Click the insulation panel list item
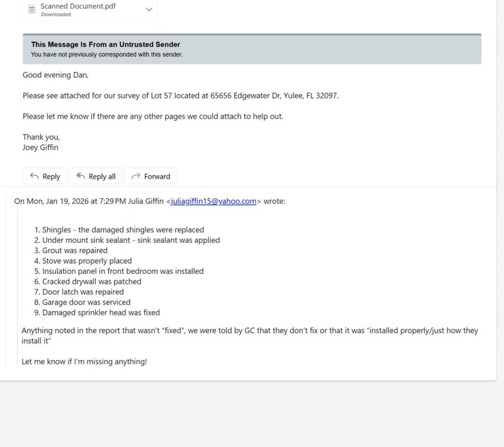504x447 pixels. point(123,271)
